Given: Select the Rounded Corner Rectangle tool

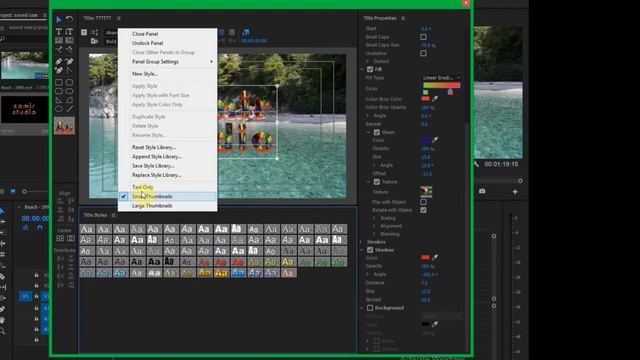Looking at the screenshot, I should point(69,82).
